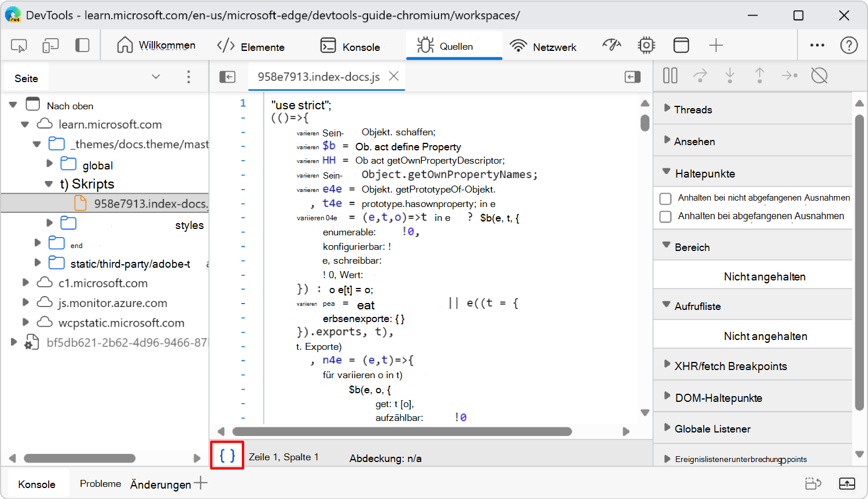The height and width of the screenshot is (499, 868).
Task: Enable Anhalten bei abgefangenen Ausnahmen checkbox
Action: [665, 216]
